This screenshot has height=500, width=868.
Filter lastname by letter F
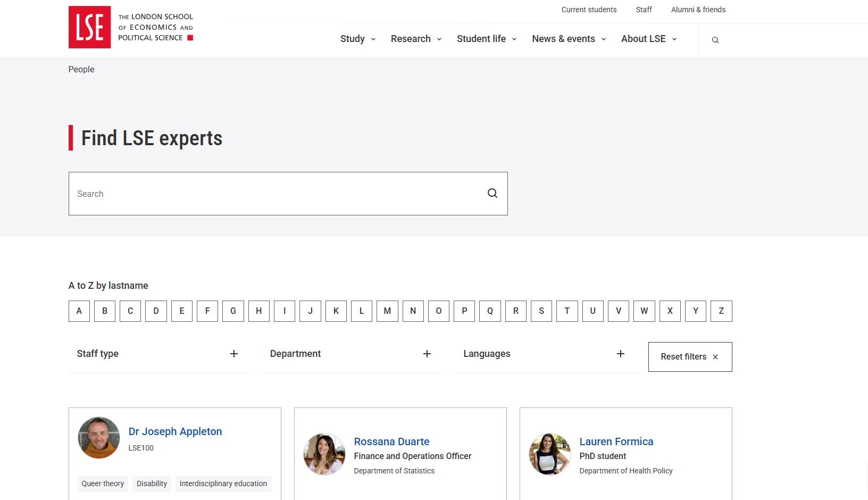click(207, 311)
